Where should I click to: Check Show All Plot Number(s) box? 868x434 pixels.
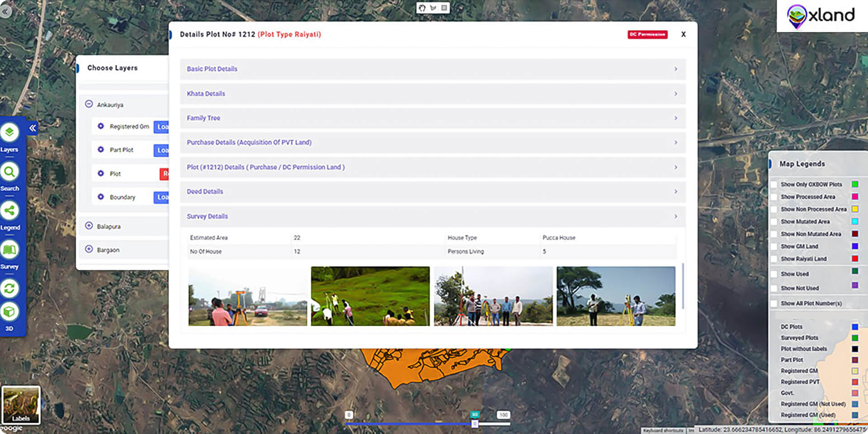point(774,304)
